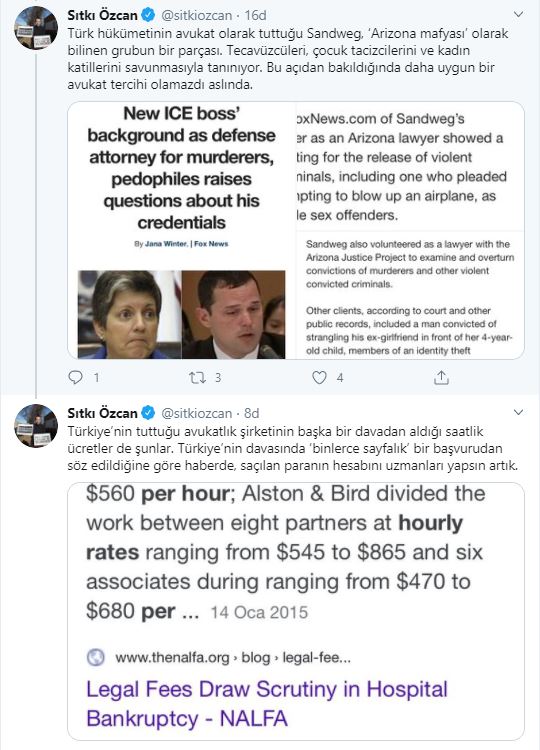Open Arizona Justice Project text image
This screenshot has width=540, height=750.
coord(410,295)
